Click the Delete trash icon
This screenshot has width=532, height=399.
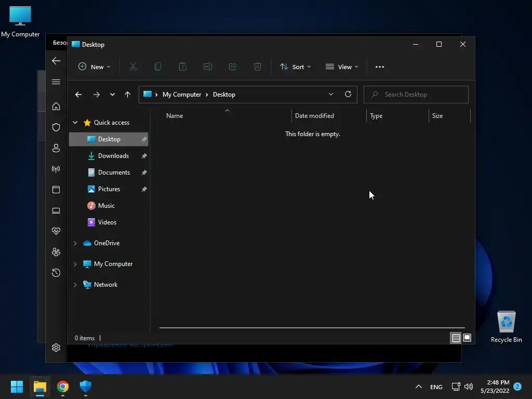click(258, 67)
